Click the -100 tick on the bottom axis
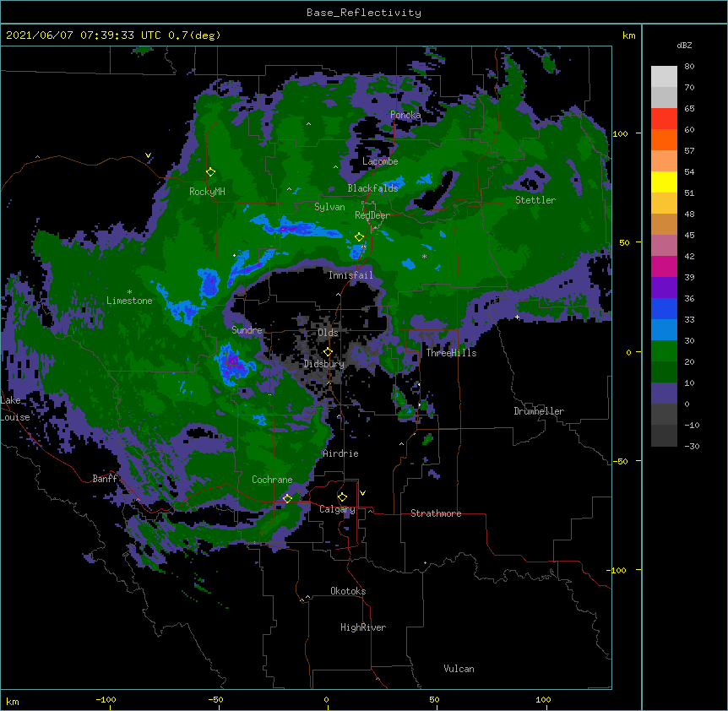Viewport: 728px width, 711px height. (x=106, y=699)
